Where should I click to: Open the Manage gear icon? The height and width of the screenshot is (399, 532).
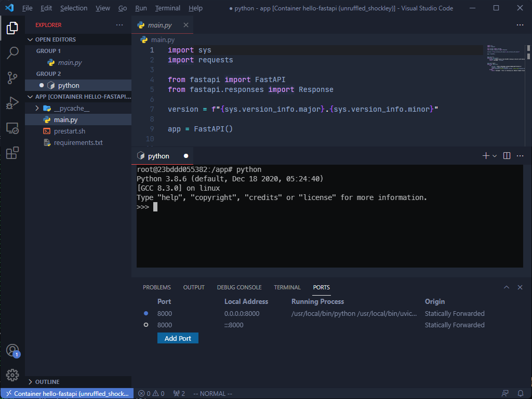tap(12, 375)
